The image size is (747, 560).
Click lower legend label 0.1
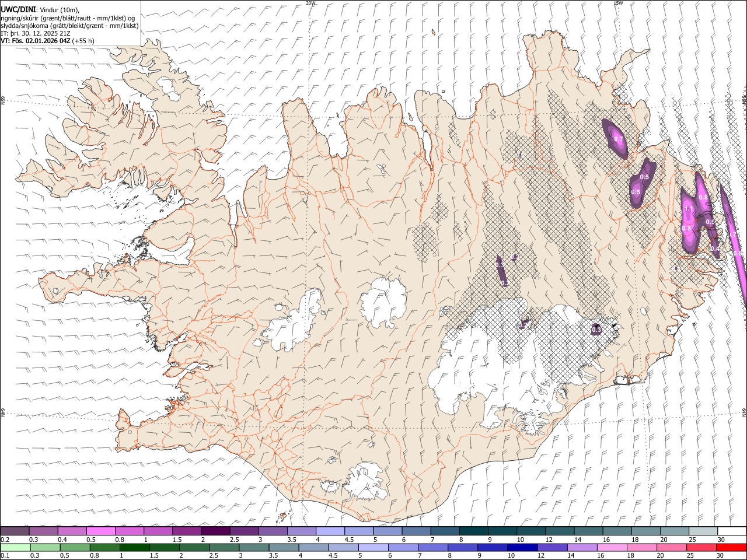pyautogui.click(x=5, y=556)
